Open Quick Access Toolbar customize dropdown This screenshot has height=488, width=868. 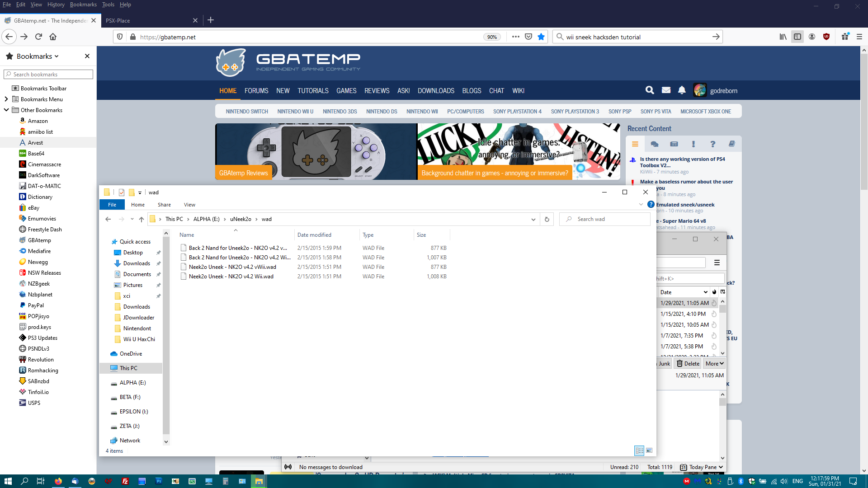(140, 192)
